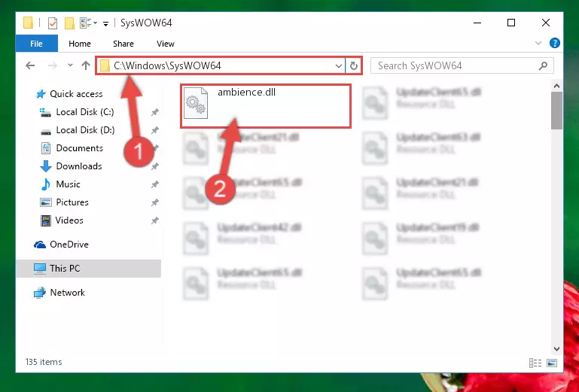This screenshot has height=392, width=579.
Task: Click the OneDrive cloud icon
Action: 39,245
